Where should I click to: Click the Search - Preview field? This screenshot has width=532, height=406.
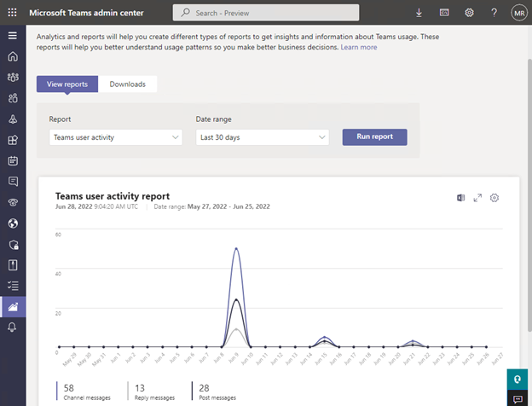tap(266, 13)
